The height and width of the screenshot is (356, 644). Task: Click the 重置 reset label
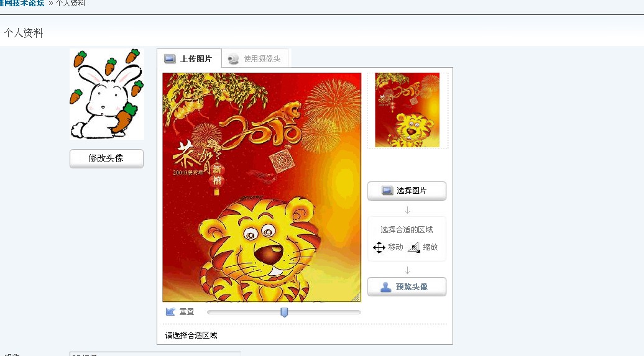187,312
